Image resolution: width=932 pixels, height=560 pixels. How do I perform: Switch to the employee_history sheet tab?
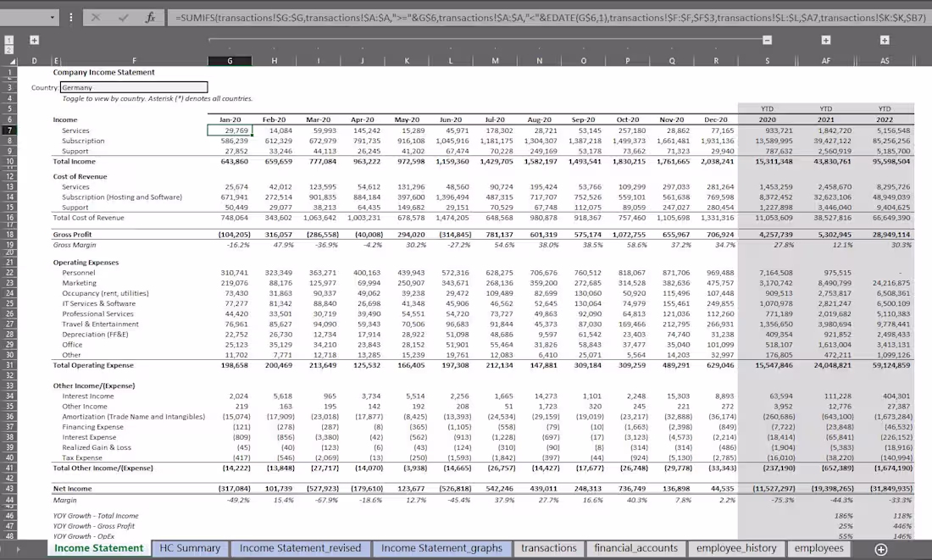tap(736, 548)
